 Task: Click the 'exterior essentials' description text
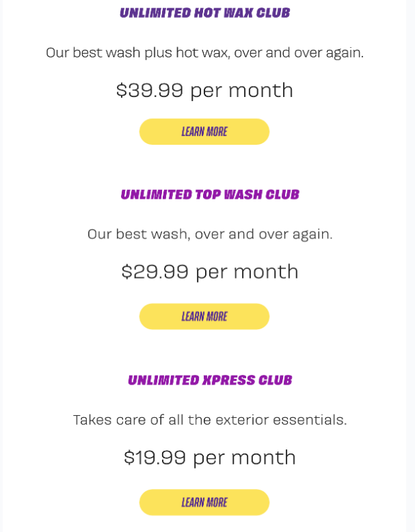(x=210, y=419)
